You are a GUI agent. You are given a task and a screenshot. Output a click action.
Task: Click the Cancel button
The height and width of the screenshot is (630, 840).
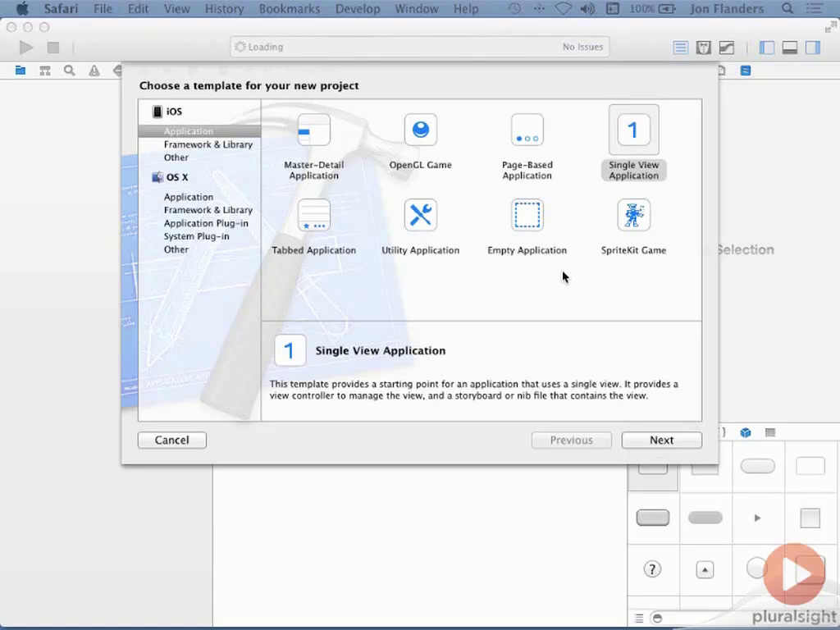(172, 440)
